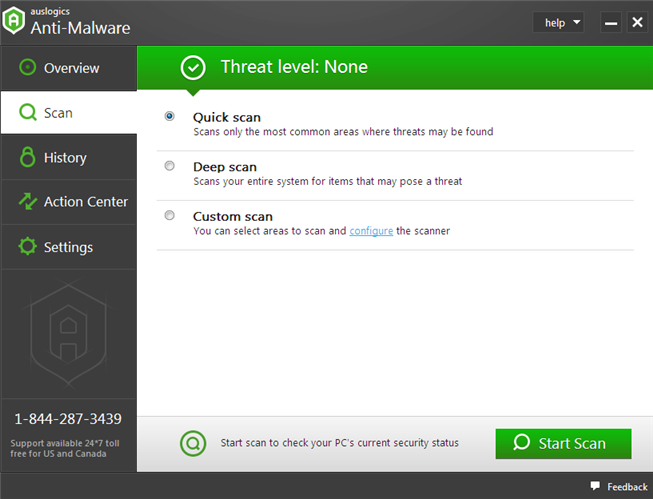Click the Settings gear icon
The width and height of the screenshot is (653, 499).
[27, 247]
